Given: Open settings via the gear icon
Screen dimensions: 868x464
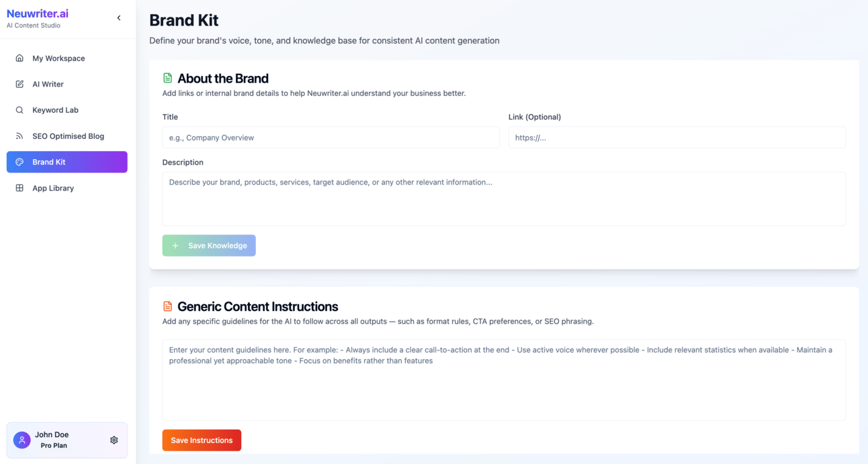Looking at the screenshot, I should [x=114, y=440].
